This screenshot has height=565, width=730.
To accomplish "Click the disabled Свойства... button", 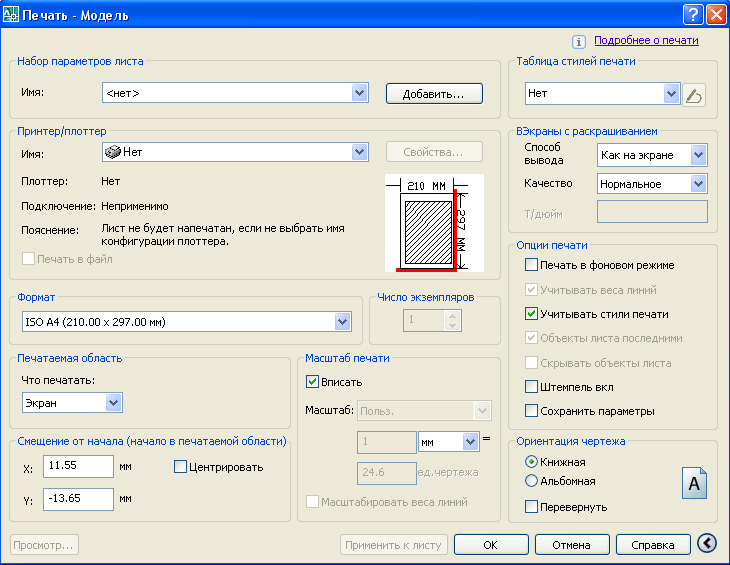I will pos(434,152).
